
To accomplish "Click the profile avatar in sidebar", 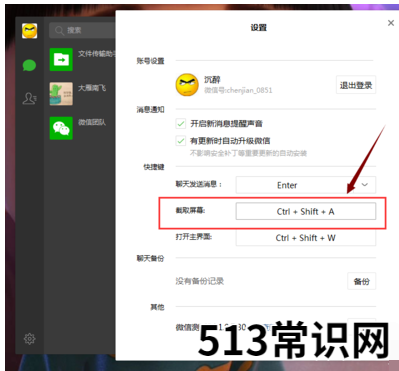I will pos(29,31).
